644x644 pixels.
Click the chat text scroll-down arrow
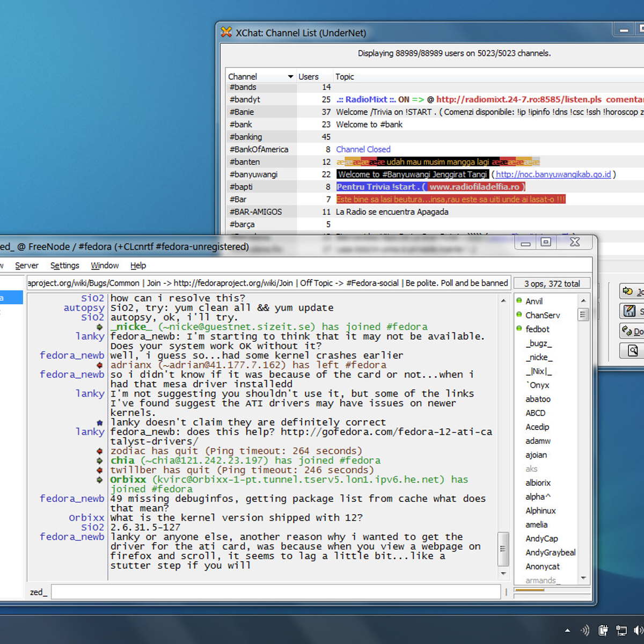coord(503,574)
